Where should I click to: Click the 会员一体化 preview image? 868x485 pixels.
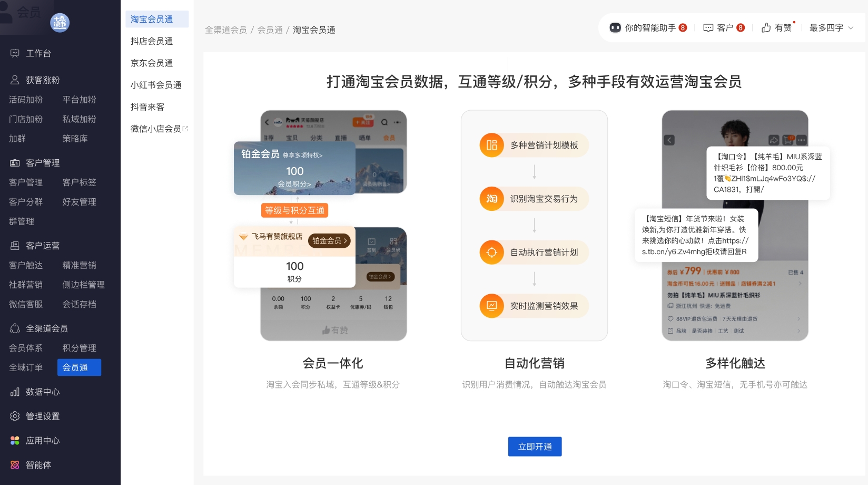[333, 225]
